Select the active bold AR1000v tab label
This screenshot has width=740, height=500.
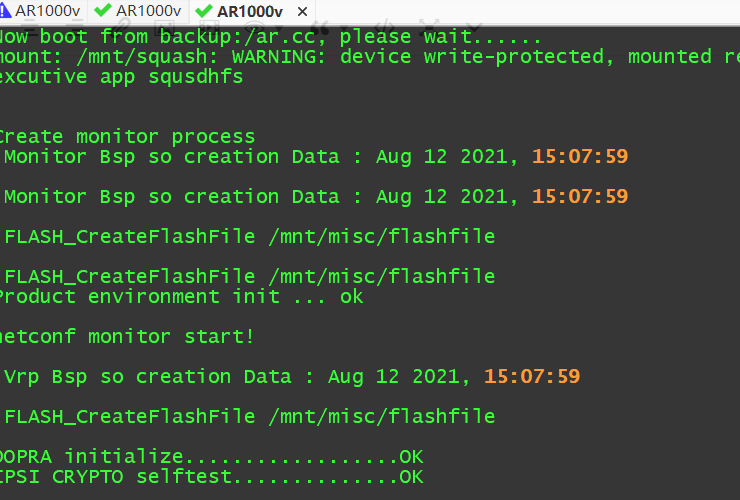tap(250, 11)
